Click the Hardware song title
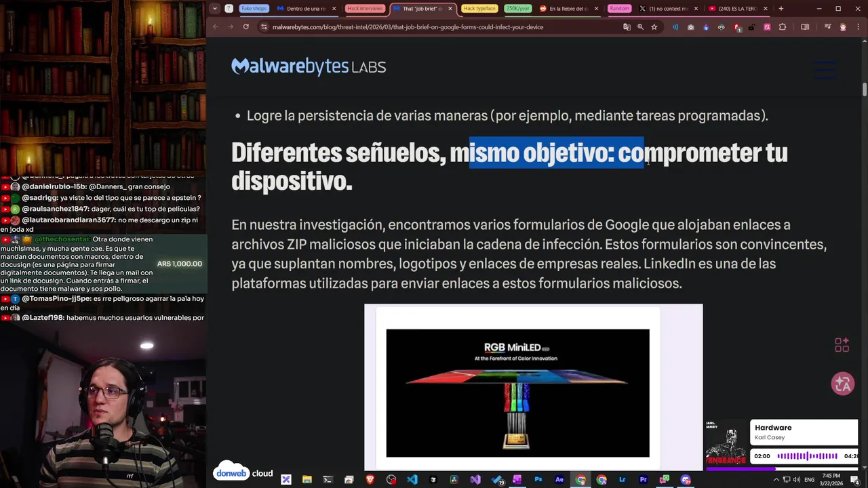 coord(773,428)
